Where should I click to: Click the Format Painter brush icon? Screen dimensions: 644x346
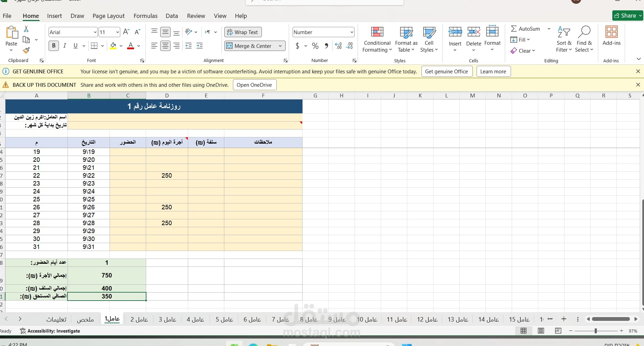[26, 51]
